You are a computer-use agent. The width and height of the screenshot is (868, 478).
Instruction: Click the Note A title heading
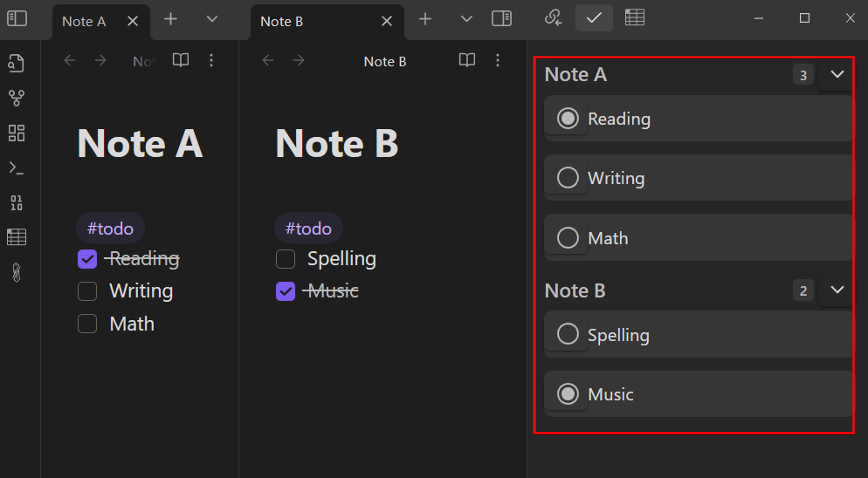(140, 144)
